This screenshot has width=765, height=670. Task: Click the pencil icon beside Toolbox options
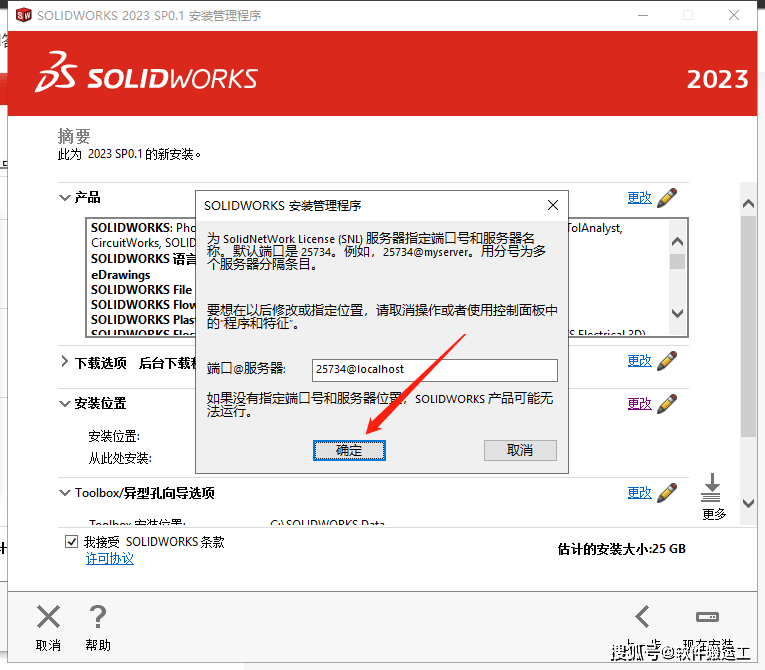(x=667, y=493)
